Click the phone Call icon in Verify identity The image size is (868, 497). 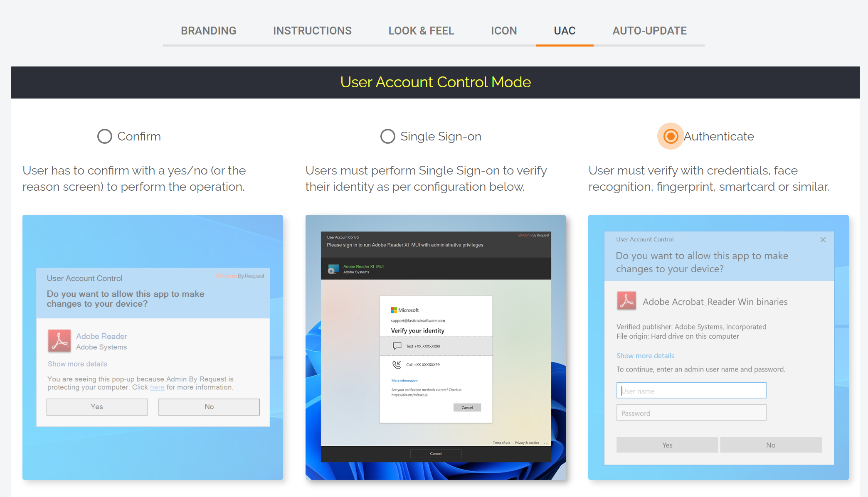click(397, 364)
